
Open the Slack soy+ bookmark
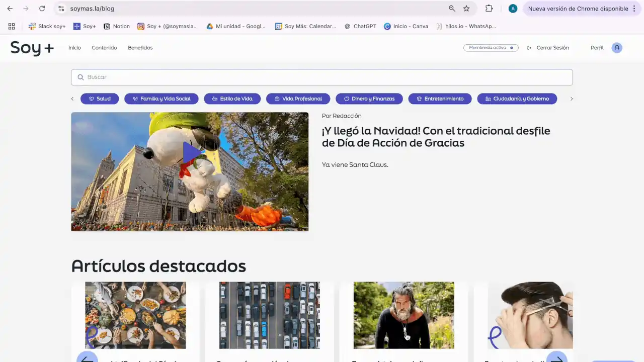pos(47,26)
